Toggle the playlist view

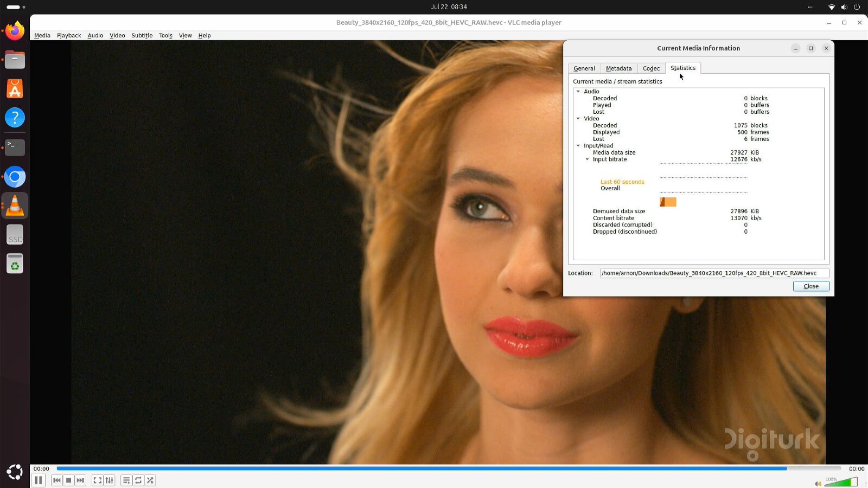pos(126,480)
